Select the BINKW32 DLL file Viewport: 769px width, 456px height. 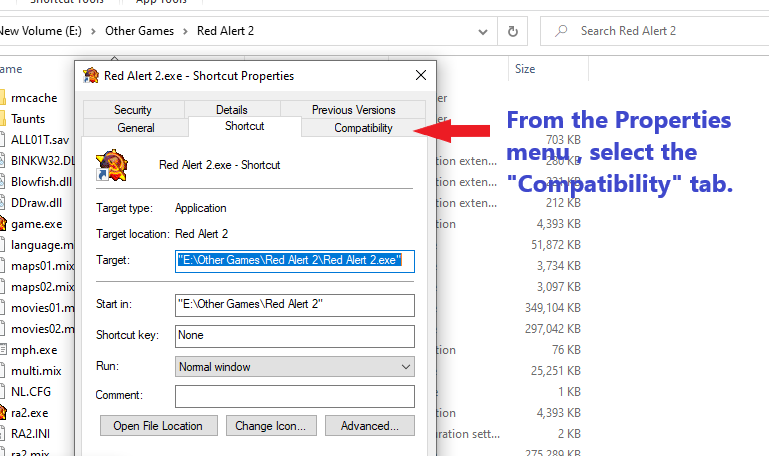click(x=43, y=161)
